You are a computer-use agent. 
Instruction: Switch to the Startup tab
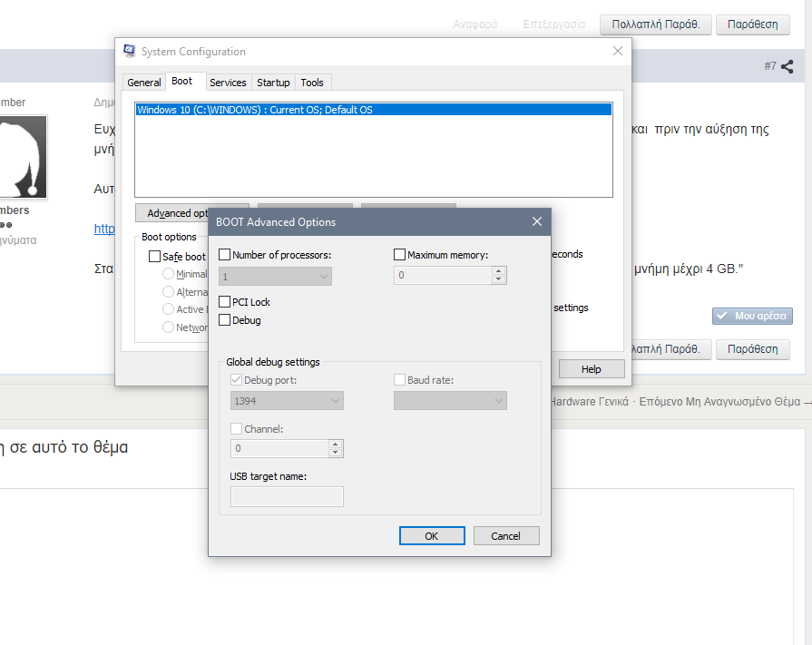point(273,83)
